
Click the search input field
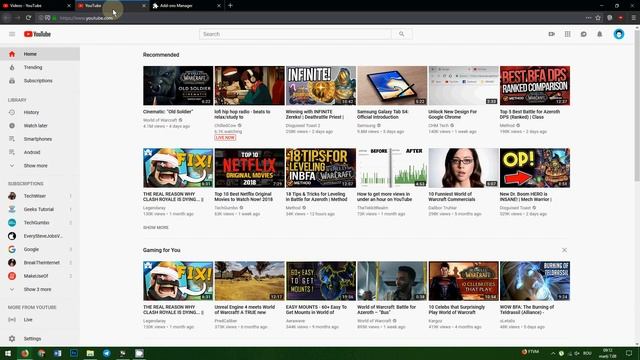tap(295, 34)
